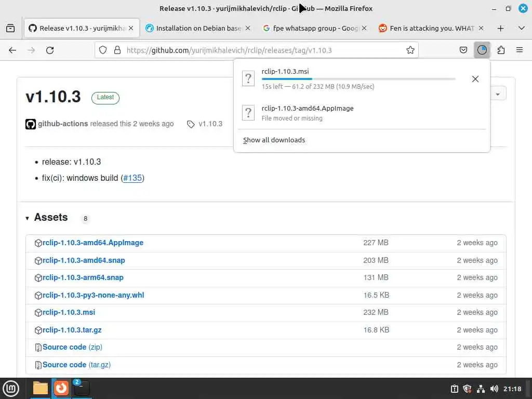Open the Linux Mint start menu
The image size is (532, 399).
tap(11, 389)
